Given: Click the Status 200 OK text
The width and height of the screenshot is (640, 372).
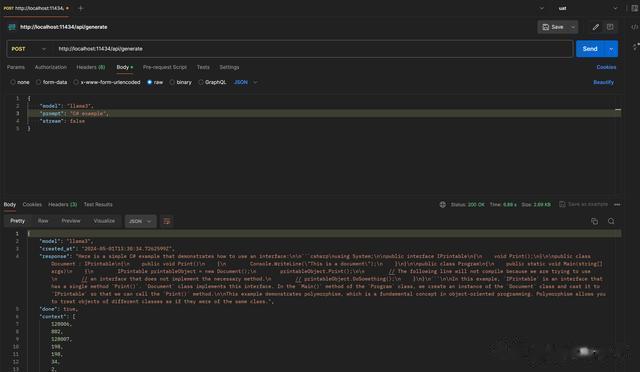Looking at the screenshot, I should (467, 205).
